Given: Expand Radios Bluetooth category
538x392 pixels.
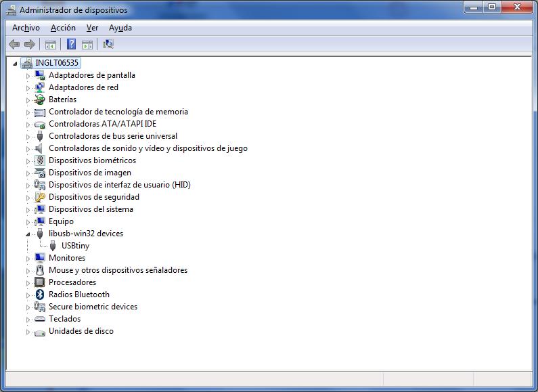Looking at the screenshot, I should [28, 295].
